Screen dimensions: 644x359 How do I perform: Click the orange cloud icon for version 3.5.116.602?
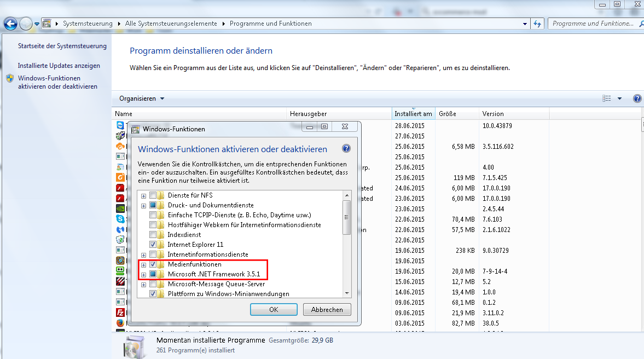click(x=120, y=146)
